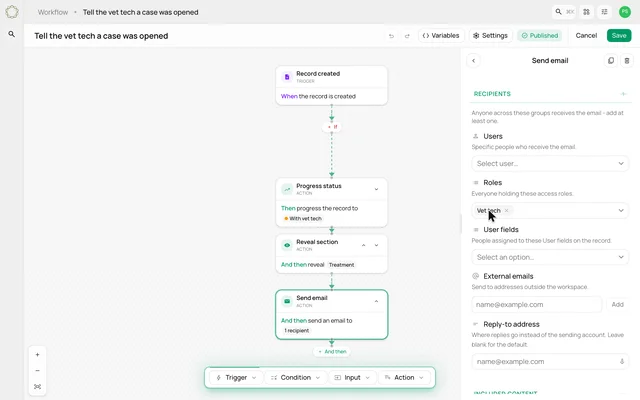Open the global search in the top bar

[564, 12]
